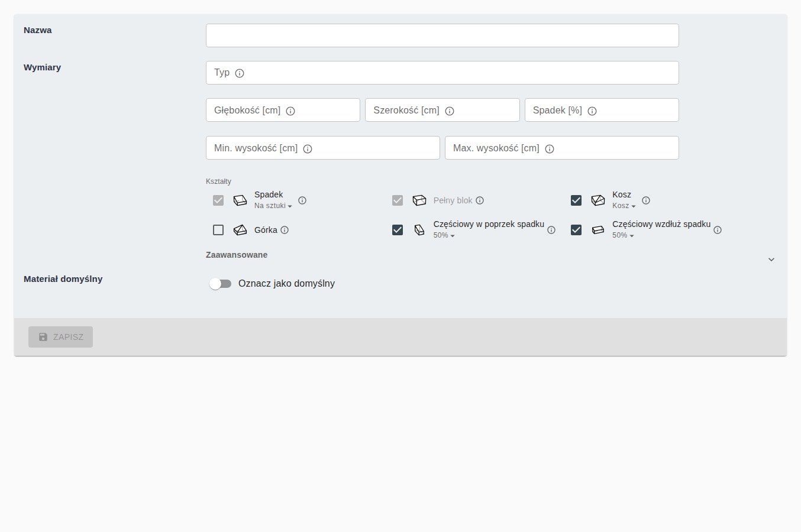Click the info icon of the Spadek shape
The height and width of the screenshot is (532, 801).
(302, 200)
